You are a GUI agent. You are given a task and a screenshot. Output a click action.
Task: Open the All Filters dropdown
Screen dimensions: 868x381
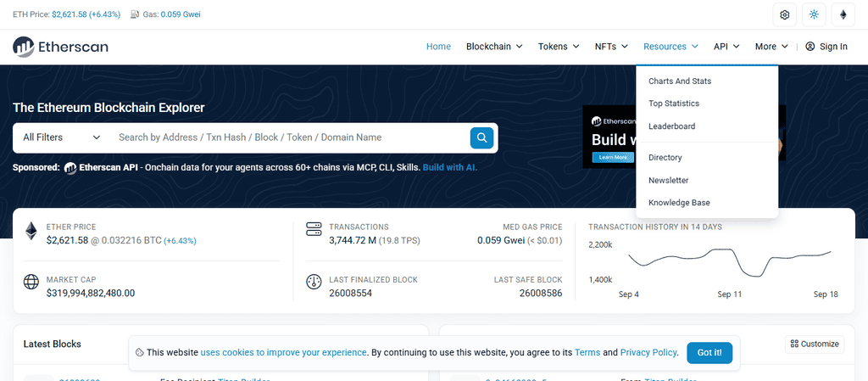click(61, 137)
